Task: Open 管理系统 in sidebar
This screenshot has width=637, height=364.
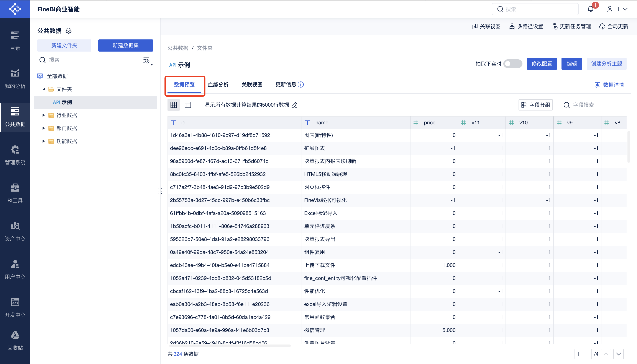Action: pyautogui.click(x=15, y=155)
